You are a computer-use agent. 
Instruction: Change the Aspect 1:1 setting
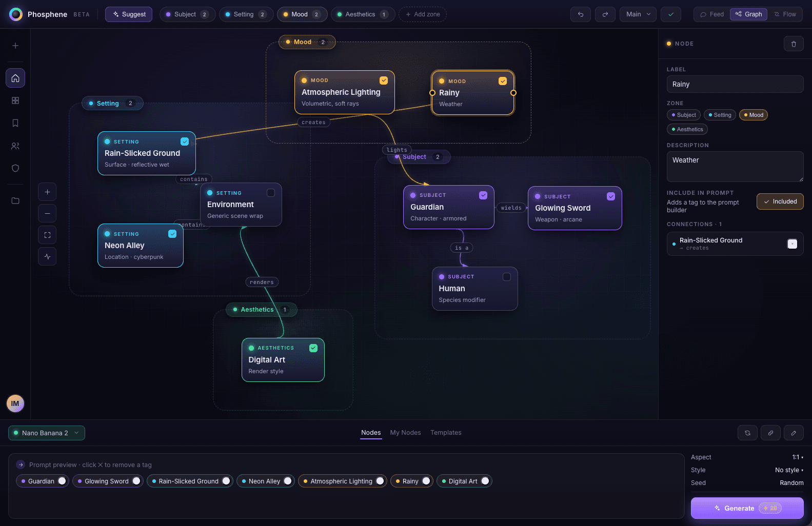coord(798,457)
